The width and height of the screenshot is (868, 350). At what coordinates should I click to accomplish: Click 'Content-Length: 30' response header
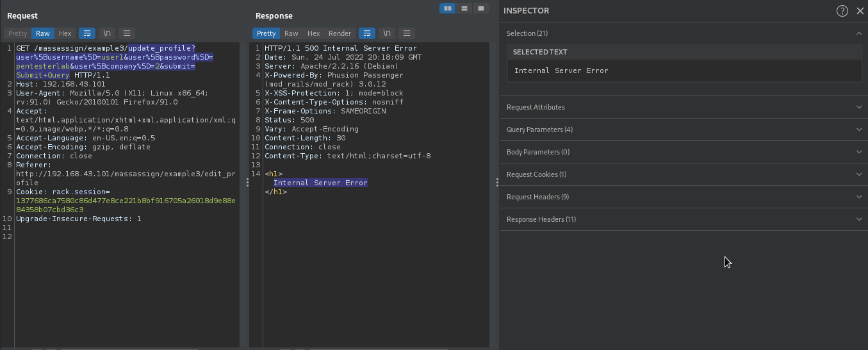pos(305,138)
